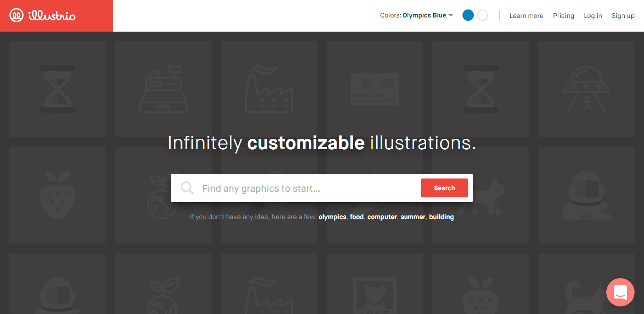Select the blue color swatch
Image resolution: width=644 pixels, height=314 pixels.
point(468,16)
